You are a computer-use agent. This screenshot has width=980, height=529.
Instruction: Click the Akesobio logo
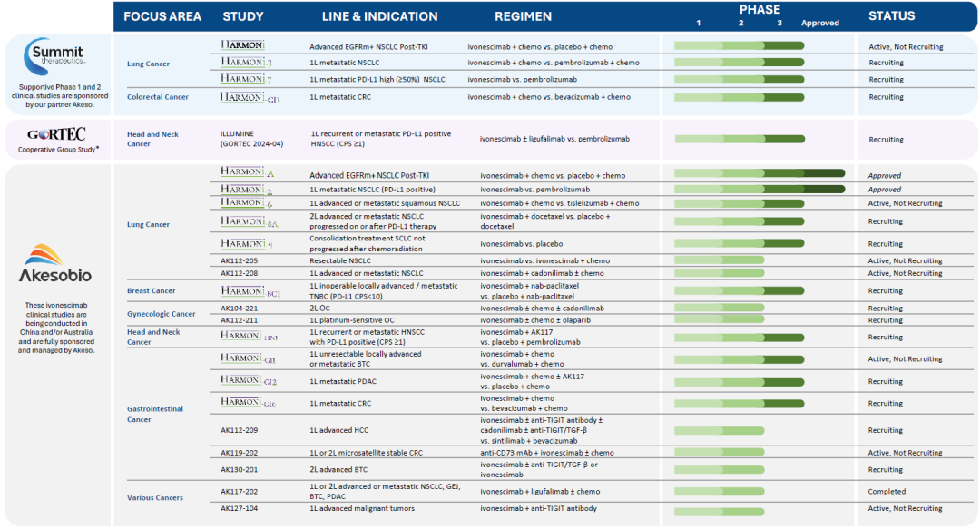(55, 263)
